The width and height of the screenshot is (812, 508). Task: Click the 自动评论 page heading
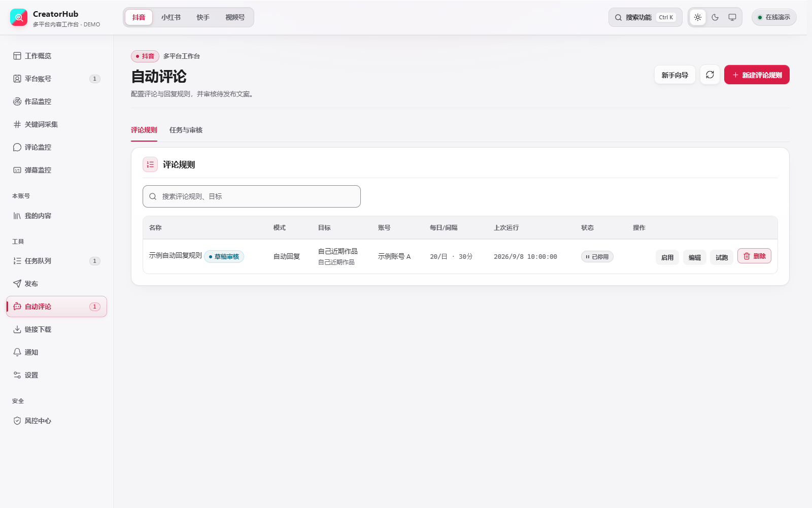click(159, 77)
